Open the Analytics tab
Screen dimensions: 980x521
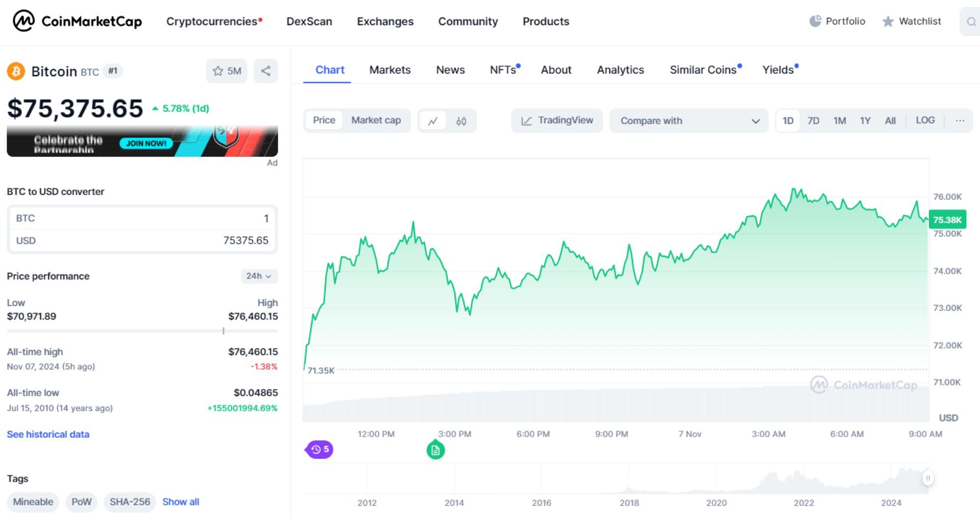pyautogui.click(x=620, y=69)
